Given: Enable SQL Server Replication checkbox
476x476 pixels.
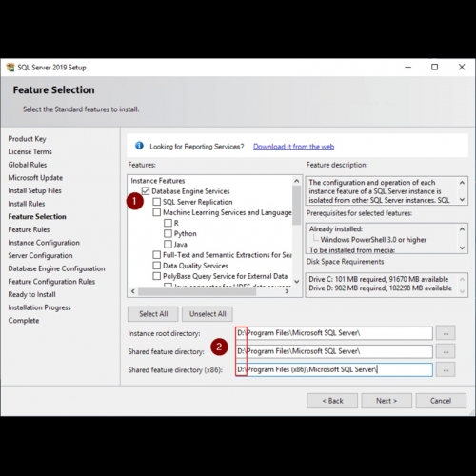Looking at the screenshot, I should (x=157, y=202).
